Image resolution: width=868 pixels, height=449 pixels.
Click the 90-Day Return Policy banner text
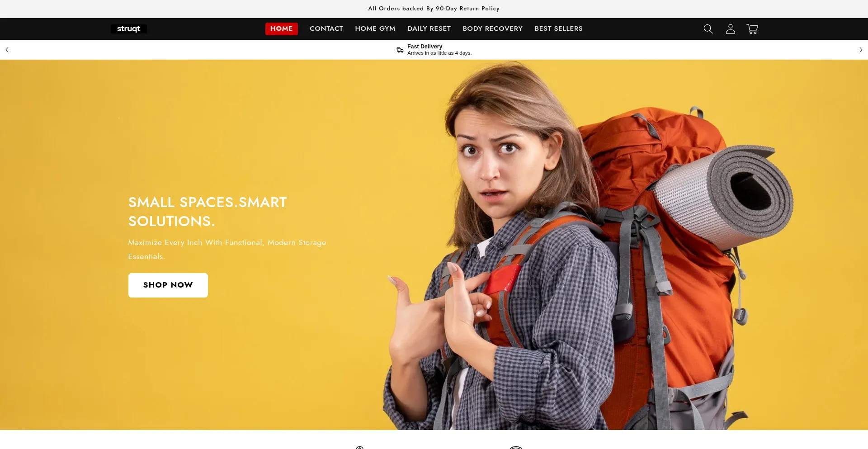[x=434, y=9]
